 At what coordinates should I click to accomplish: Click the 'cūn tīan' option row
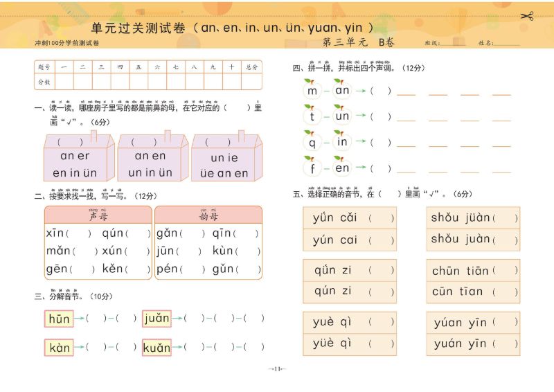tap(474, 292)
